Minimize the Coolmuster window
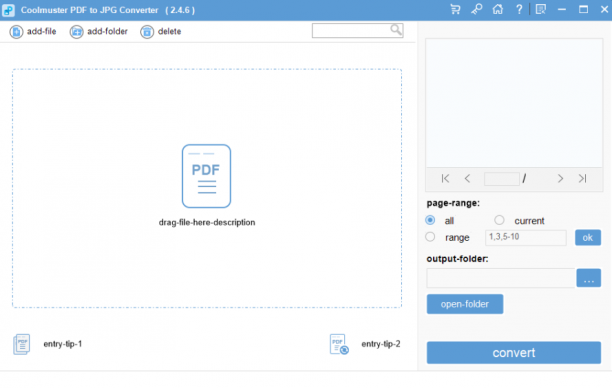 point(562,9)
